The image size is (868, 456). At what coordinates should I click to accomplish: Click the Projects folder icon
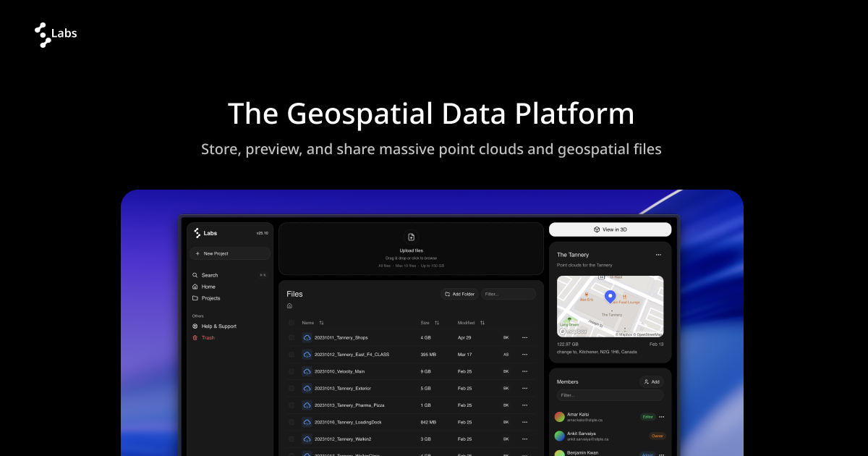(x=195, y=297)
